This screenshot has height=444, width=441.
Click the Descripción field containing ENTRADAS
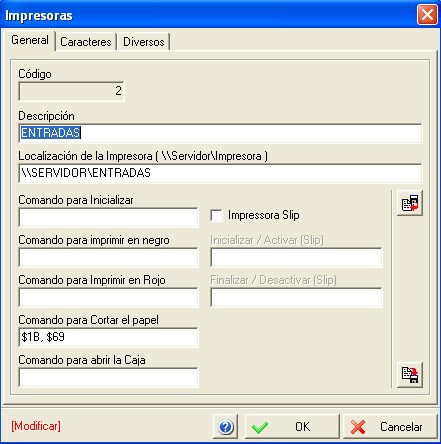tap(220, 133)
